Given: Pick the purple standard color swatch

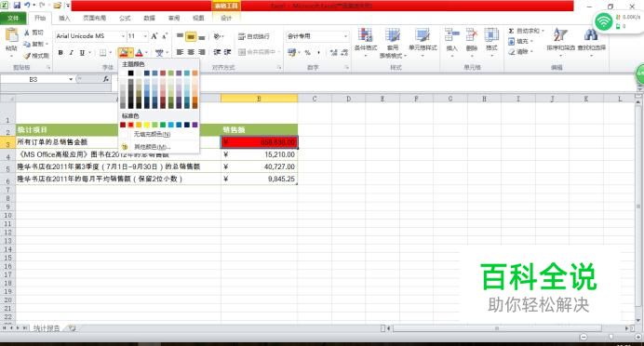Looking at the screenshot, I should (x=195, y=125).
